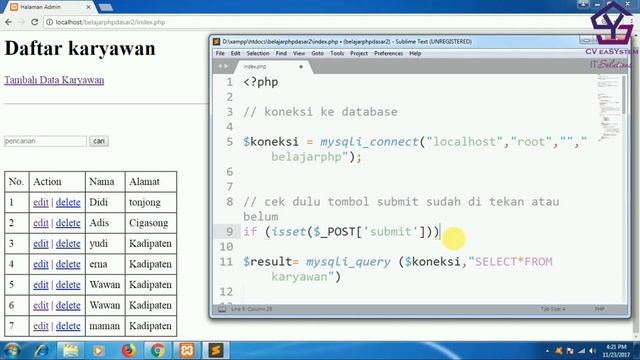Image resolution: width=640 pixels, height=360 pixels.
Task: Open the Project menu
Action: pyautogui.click(x=359, y=53)
